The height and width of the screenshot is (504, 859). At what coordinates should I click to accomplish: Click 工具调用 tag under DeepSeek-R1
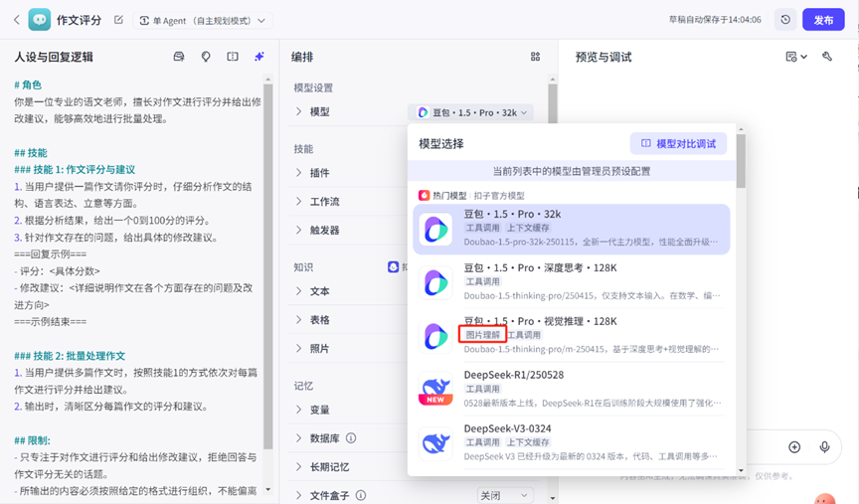[x=482, y=389]
